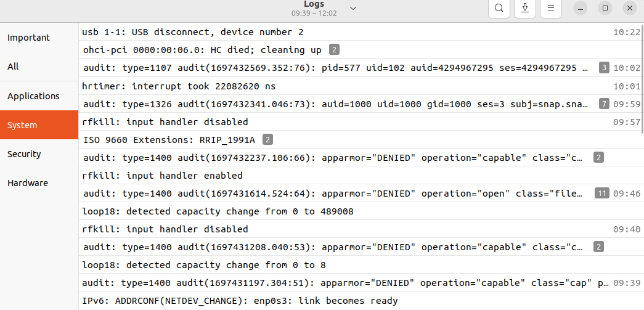Expand the 7 badge on audit type=1326 row
This screenshot has width=644, height=310.
coord(605,104)
